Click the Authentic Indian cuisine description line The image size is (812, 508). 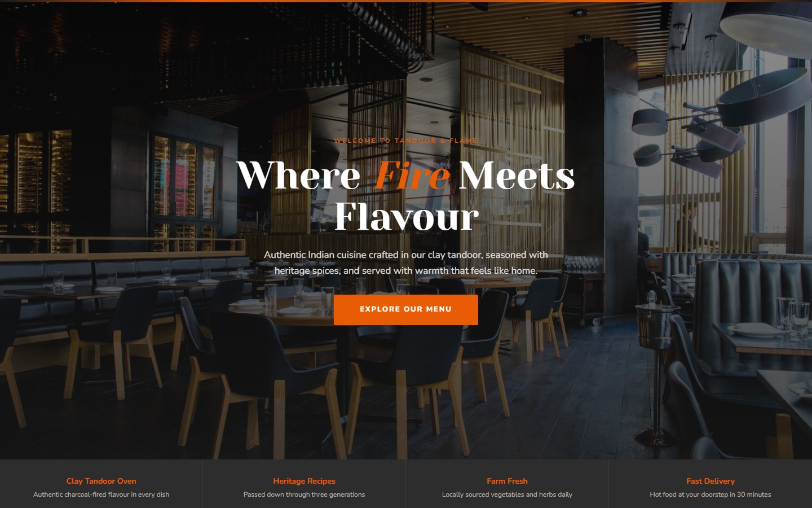pos(405,255)
